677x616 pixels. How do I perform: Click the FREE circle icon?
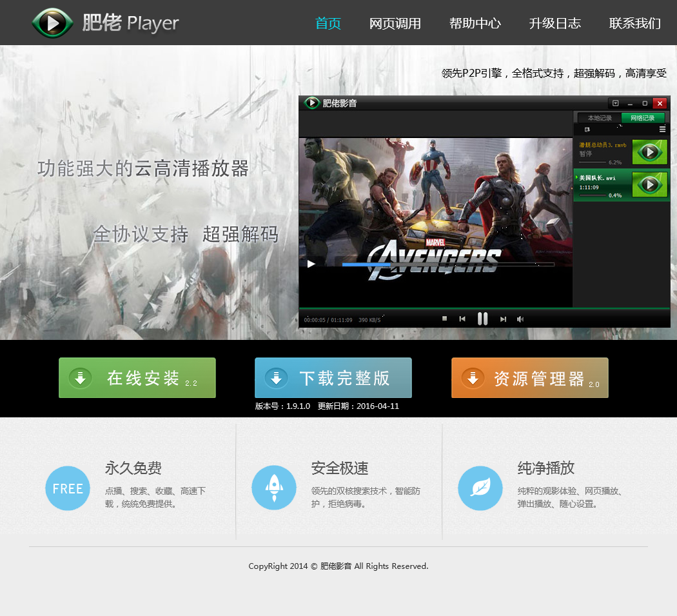coord(68,488)
